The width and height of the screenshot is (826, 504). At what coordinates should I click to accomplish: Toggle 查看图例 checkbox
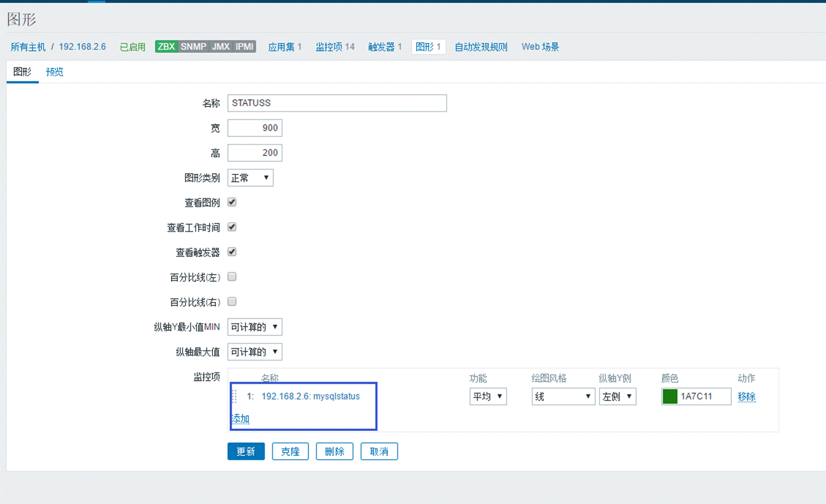click(x=232, y=202)
